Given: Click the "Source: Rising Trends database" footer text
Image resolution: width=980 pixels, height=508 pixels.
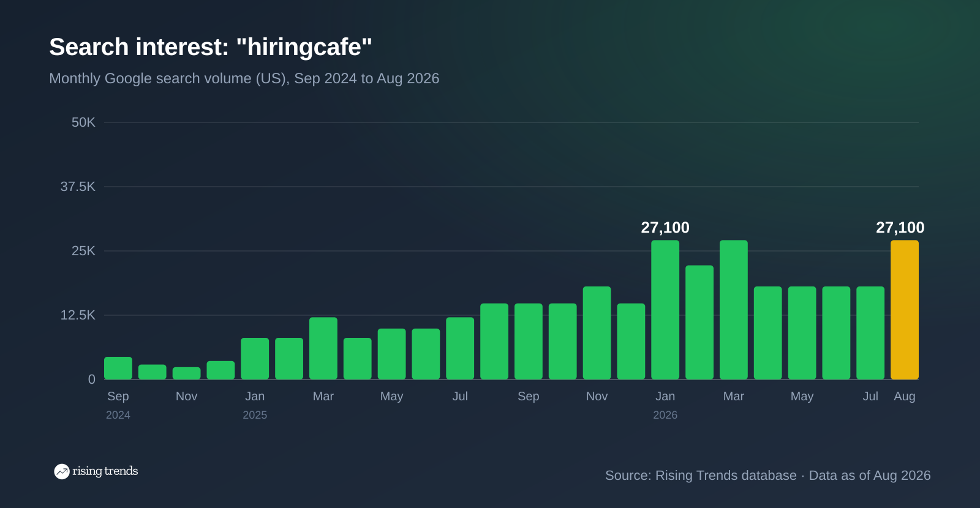Looking at the screenshot, I should click(x=701, y=476).
